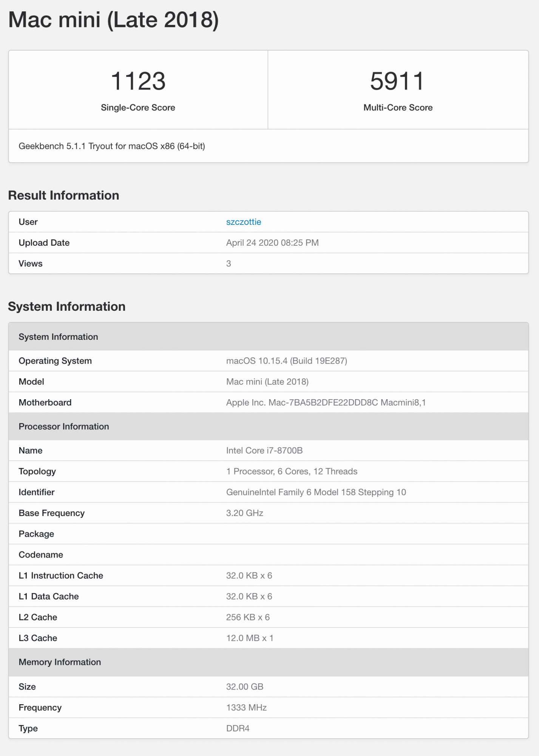Click the Mac mini (Late 2018) page title
Viewport: 539px width, 756px height.
tap(114, 20)
